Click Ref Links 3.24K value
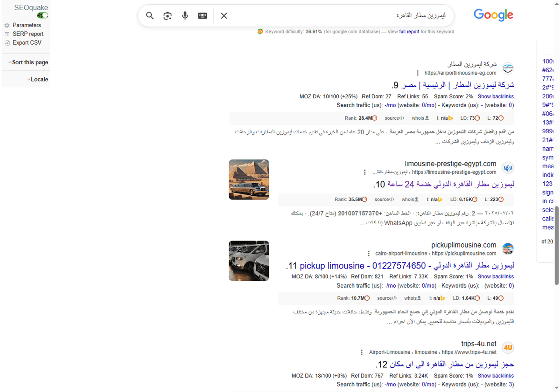This screenshot has height=392, width=560. (421, 376)
